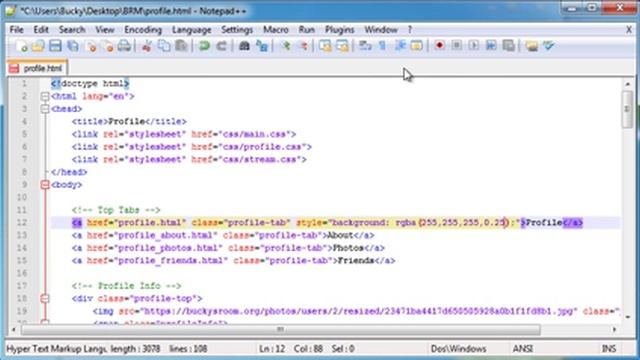The width and height of the screenshot is (640, 360).
Task: Click the 'Top Tabs' comment line
Action: point(116,210)
